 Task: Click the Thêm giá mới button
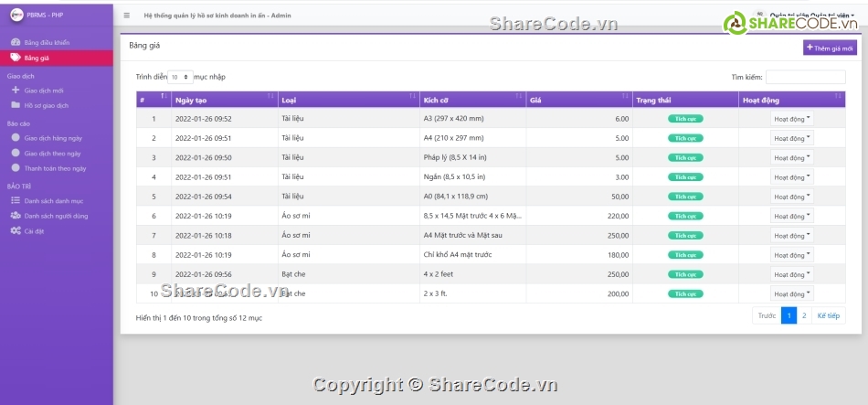(x=830, y=48)
